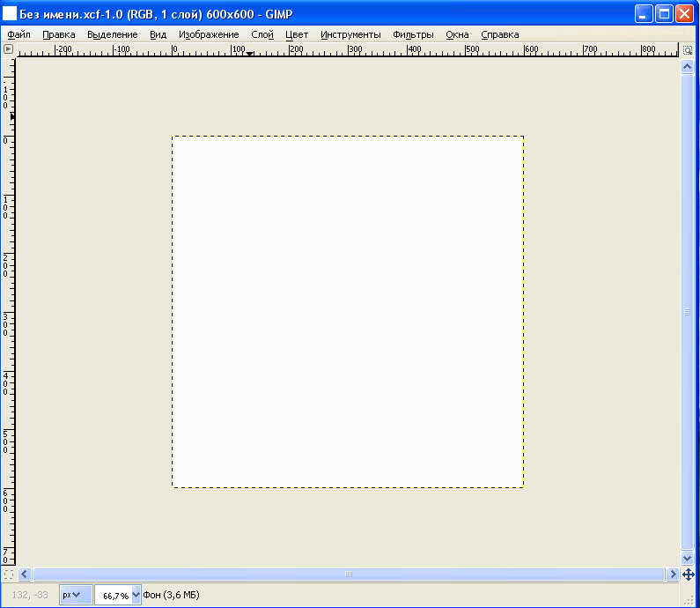Click the image menu arrow at ruler corner
This screenshot has height=608, width=700.
(8, 49)
